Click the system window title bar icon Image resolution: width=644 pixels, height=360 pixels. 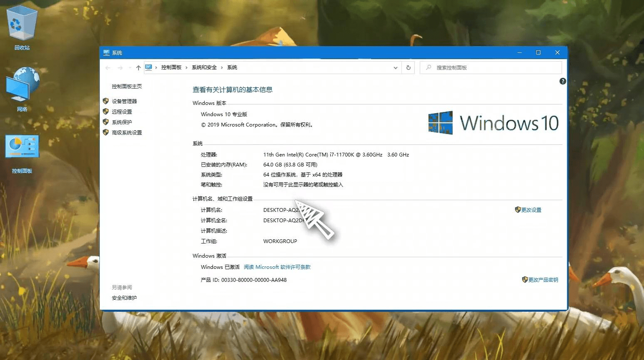pos(107,53)
